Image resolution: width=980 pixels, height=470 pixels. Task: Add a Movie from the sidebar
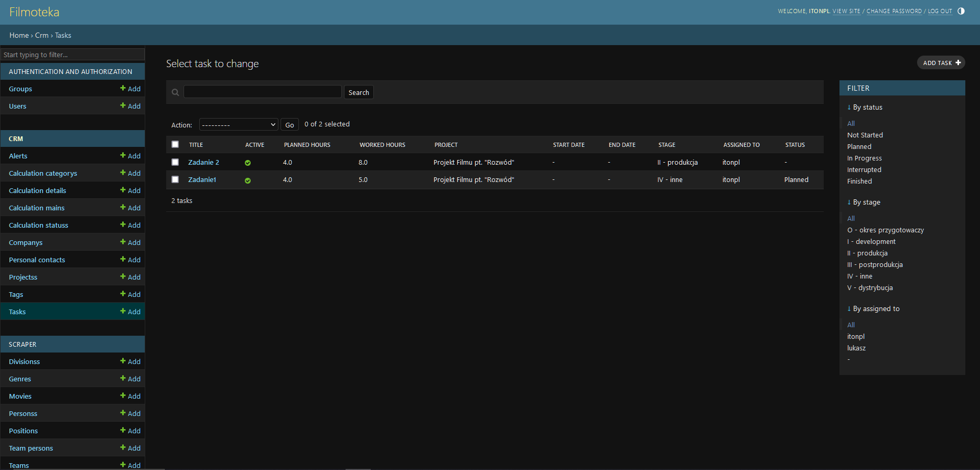pos(130,396)
